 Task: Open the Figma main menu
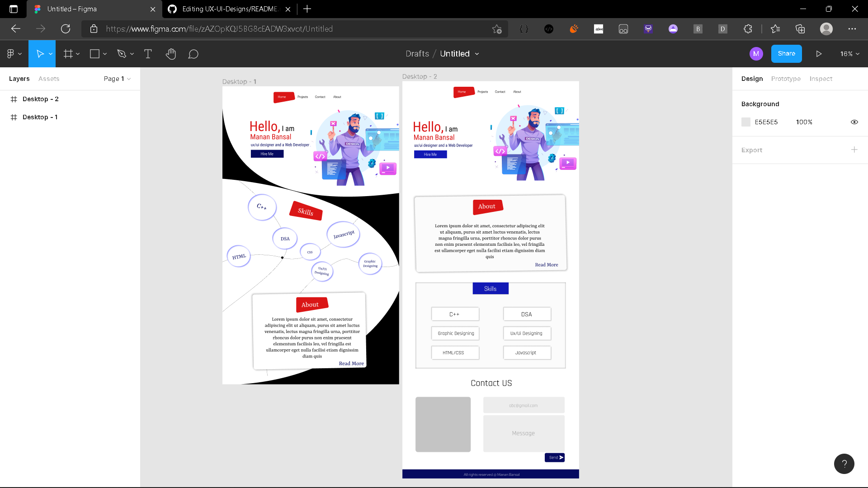12,53
